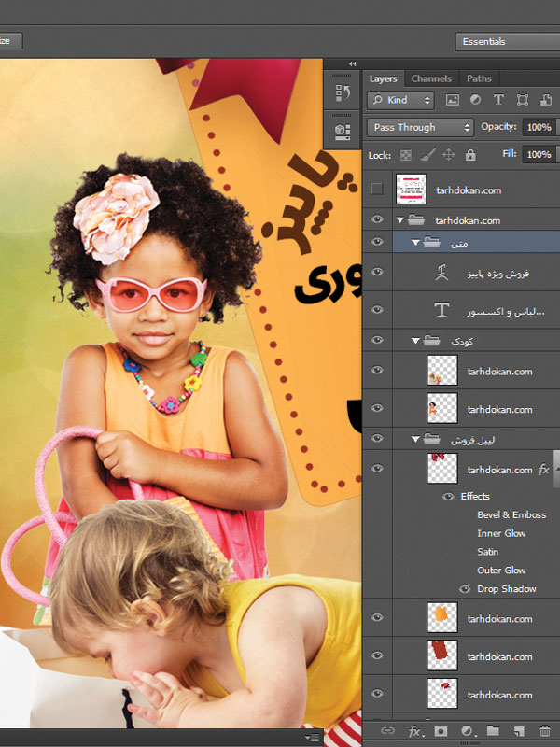
Task: Hide the tarhdokan.com main group
Action: point(377,219)
